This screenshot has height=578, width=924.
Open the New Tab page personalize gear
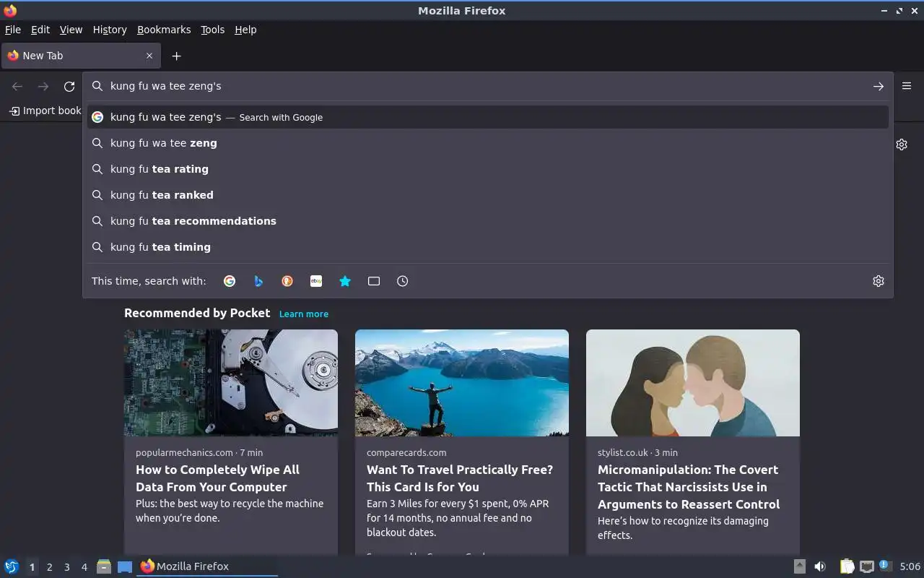click(x=902, y=144)
